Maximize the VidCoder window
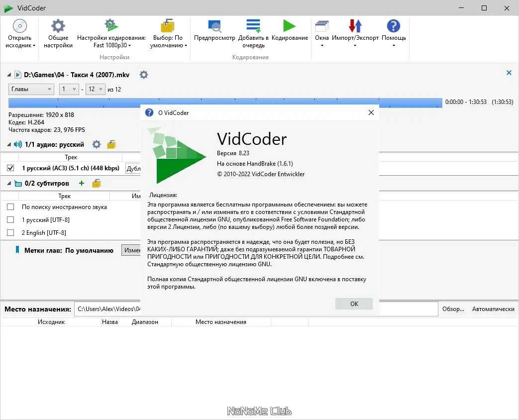The width and height of the screenshot is (519, 420). coord(484,8)
